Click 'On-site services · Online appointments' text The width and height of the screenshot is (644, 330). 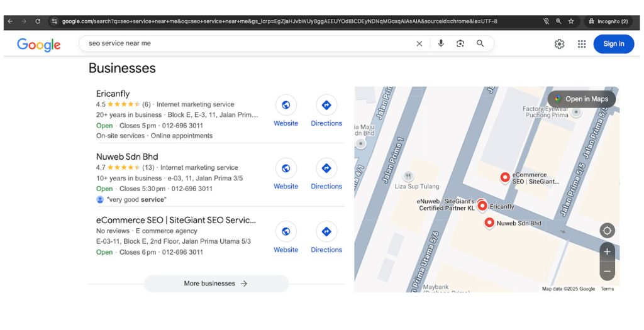pos(155,136)
